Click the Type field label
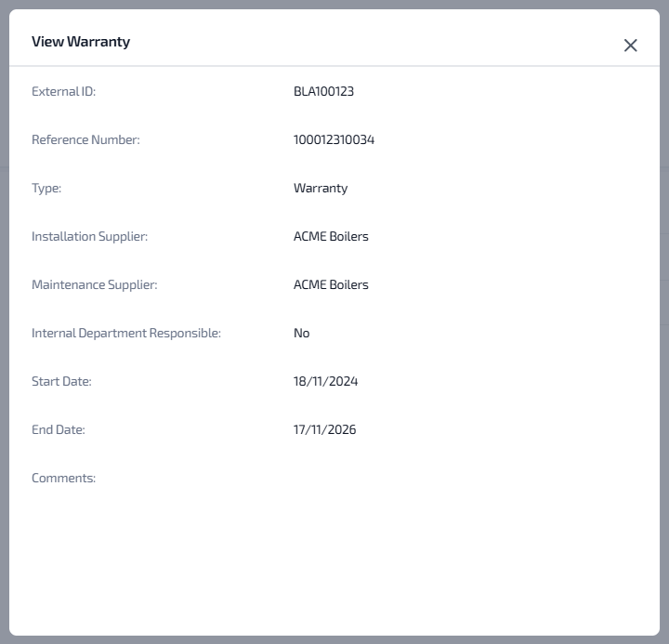Image resolution: width=669 pixels, height=644 pixels. pos(46,189)
